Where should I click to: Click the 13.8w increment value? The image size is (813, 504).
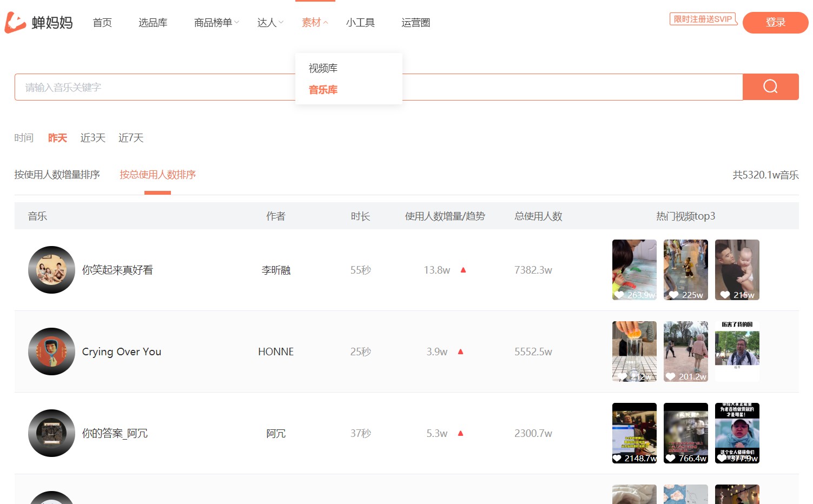click(437, 270)
